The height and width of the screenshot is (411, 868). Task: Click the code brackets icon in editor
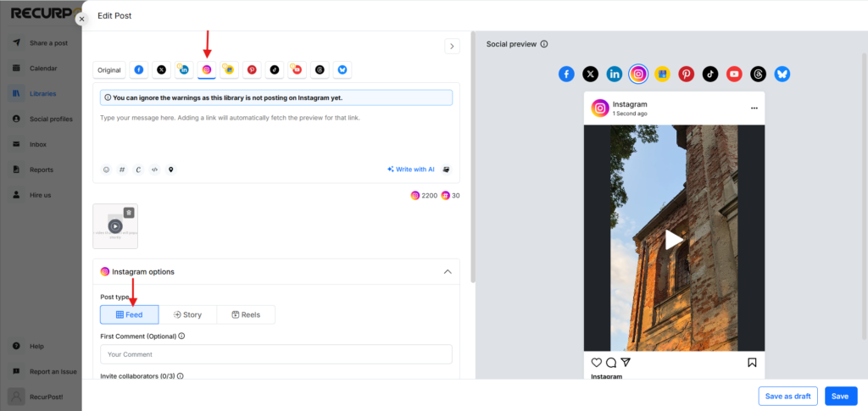(x=155, y=169)
